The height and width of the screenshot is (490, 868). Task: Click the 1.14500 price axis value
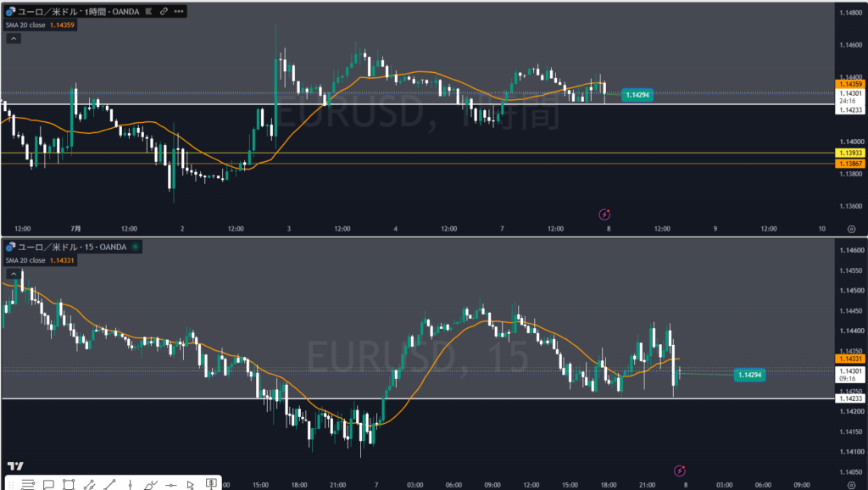(x=850, y=291)
